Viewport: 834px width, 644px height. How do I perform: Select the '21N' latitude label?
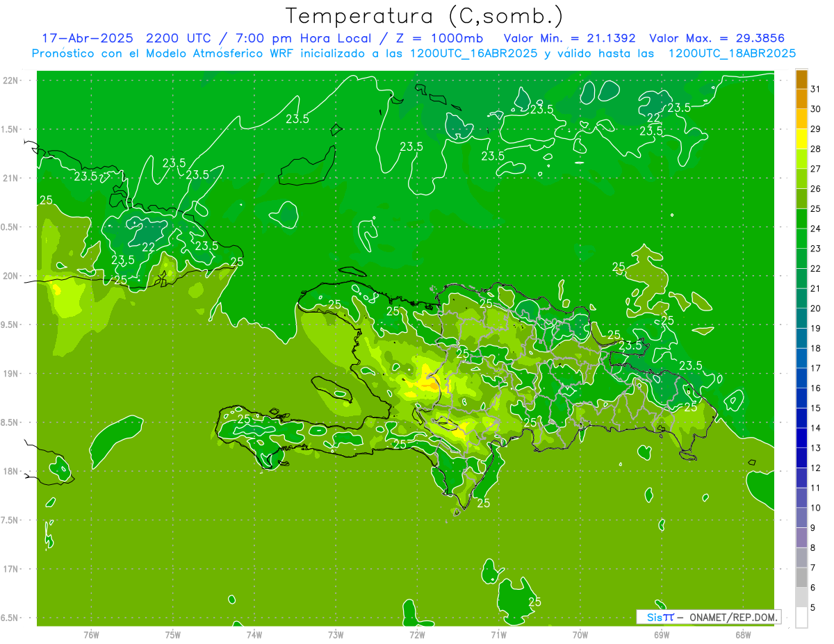tap(11, 178)
